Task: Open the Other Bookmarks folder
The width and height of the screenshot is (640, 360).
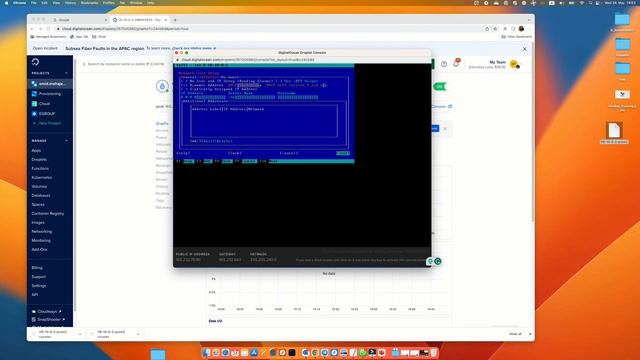Action: pyautogui.click(x=517, y=37)
